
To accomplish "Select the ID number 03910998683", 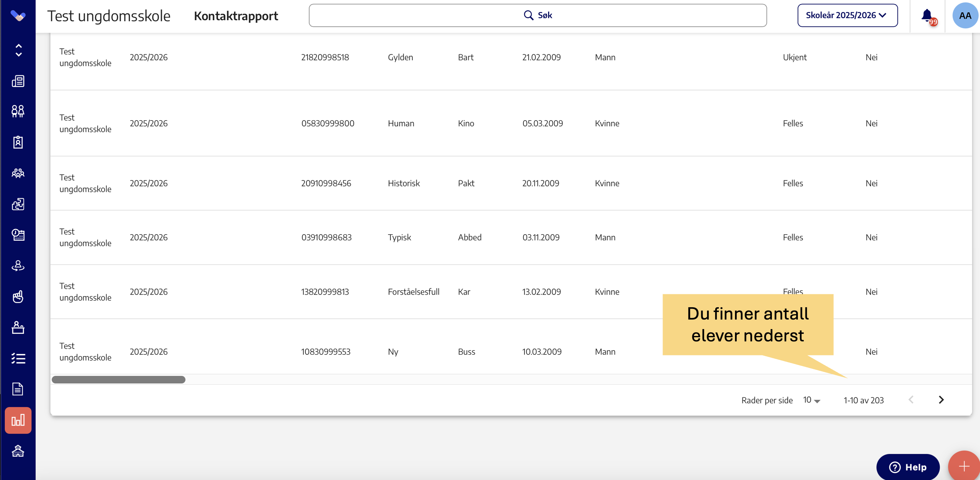I will (326, 238).
